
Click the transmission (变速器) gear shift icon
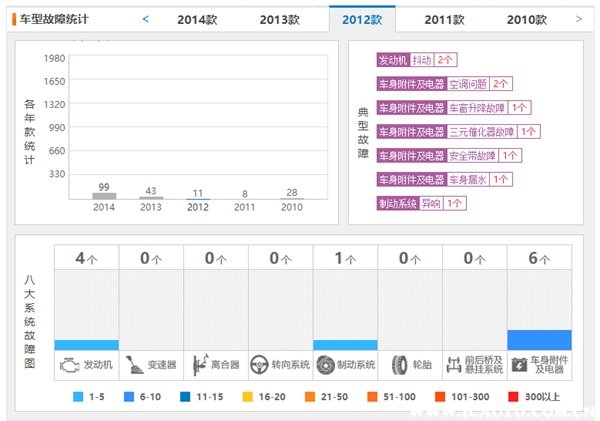coord(133,365)
